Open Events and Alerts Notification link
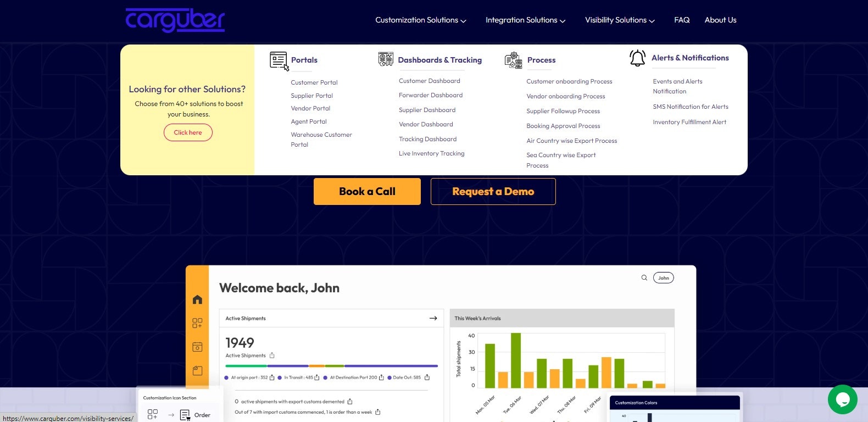868x422 pixels. (677, 86)
